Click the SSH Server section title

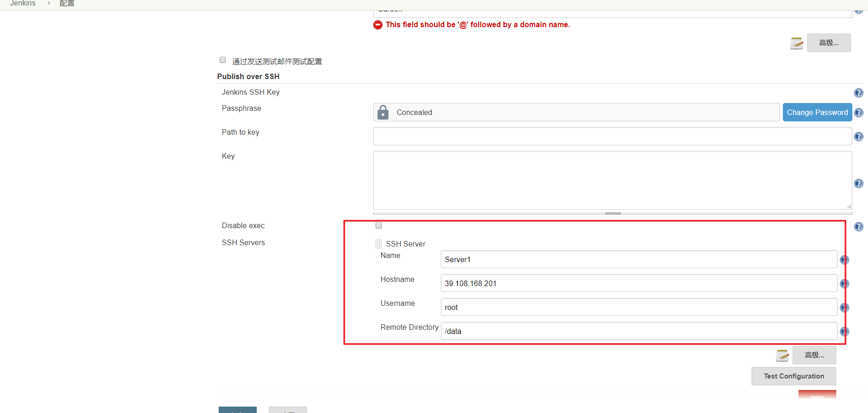405,244
